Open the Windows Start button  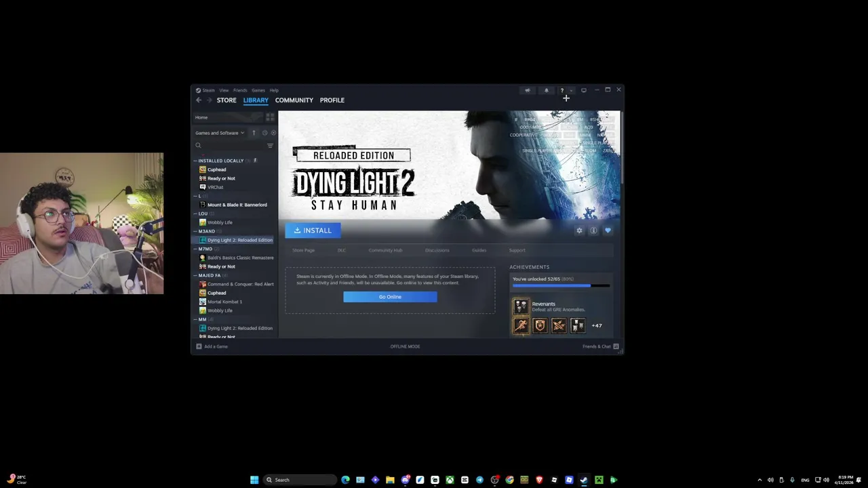[x=254, y=480]
